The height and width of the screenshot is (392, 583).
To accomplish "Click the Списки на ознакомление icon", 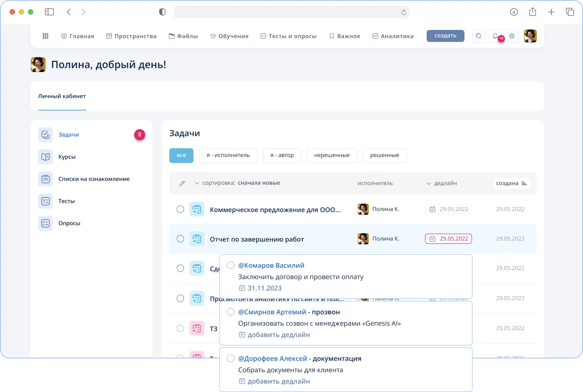I will (x=46, y=179).
